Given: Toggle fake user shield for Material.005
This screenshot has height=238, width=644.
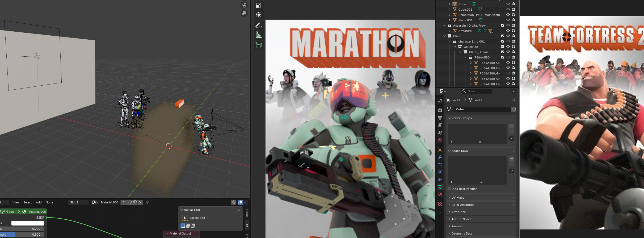Looking at the screenshot, I should pyautogui.click(x=130, y=202).
